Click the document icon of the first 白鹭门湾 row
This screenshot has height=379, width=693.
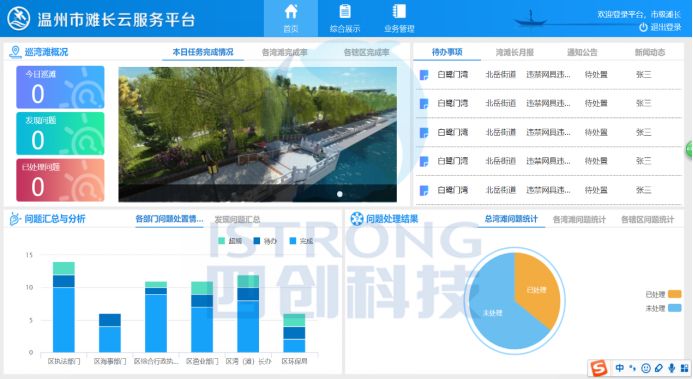coord(424,75)
